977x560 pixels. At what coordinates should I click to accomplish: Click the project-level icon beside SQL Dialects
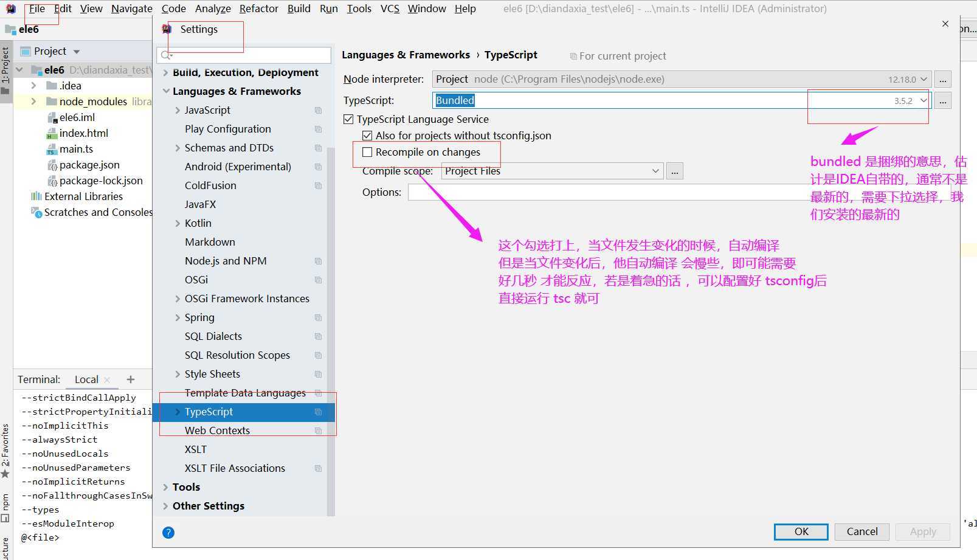click(318, 336)
